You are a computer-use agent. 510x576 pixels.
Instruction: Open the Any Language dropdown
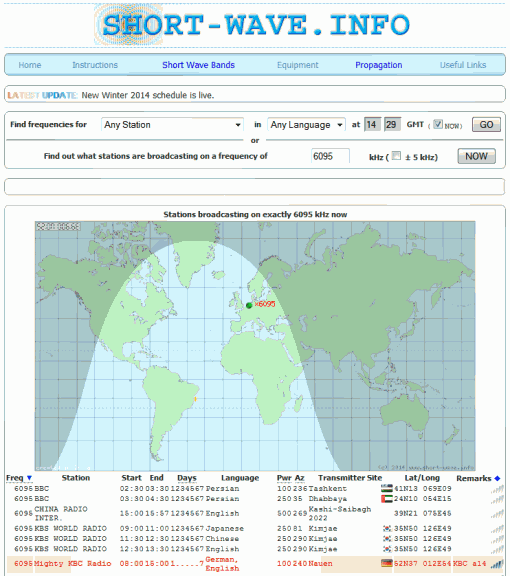coord(306,125)
